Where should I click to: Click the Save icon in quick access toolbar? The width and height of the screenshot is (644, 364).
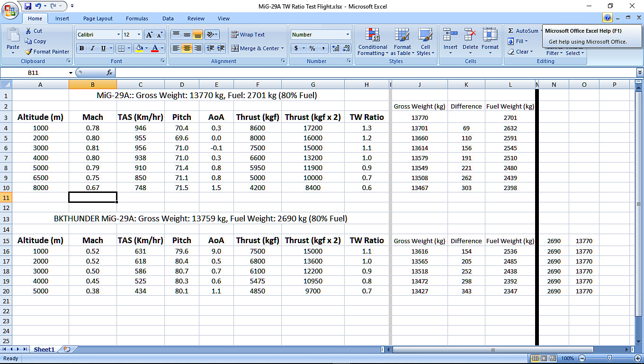[28, 6]
